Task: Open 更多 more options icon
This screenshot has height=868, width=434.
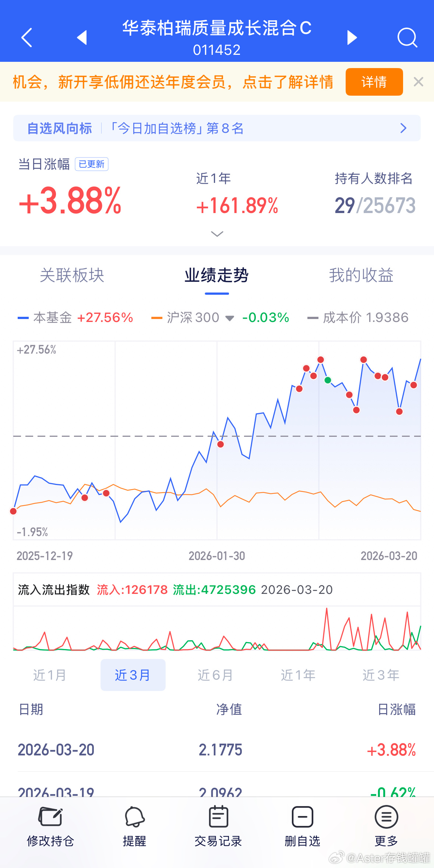Action: click(386, 816)
